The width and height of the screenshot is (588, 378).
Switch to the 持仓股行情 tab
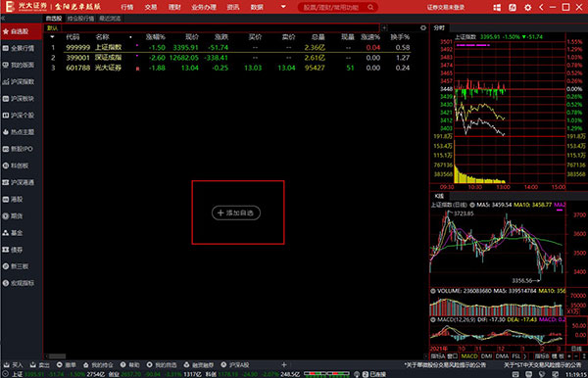(80, 19)
